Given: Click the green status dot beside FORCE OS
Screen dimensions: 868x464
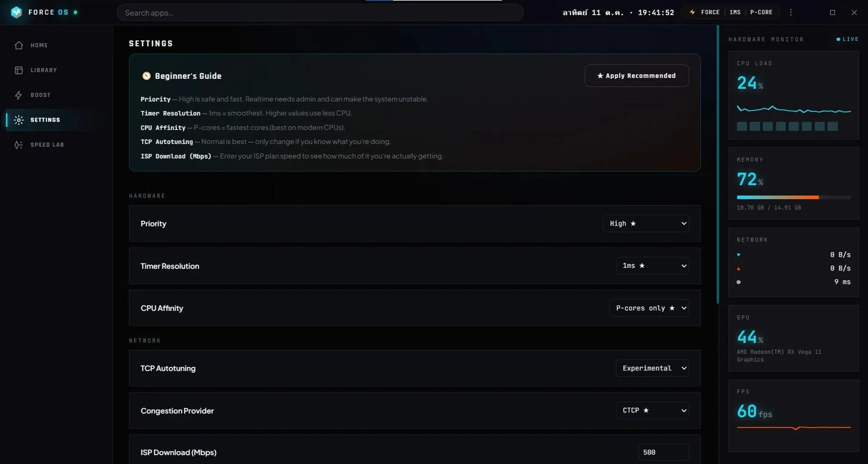Looking at the screenshot, I should tap(76, 12).
